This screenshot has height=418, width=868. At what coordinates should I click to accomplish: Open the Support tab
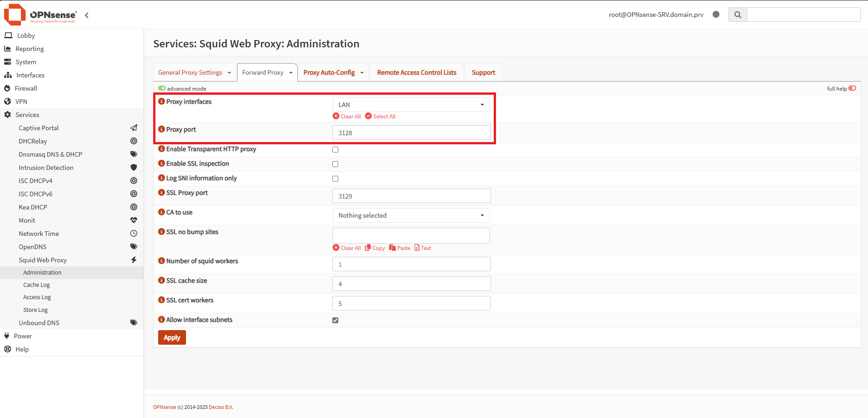click(483, 72)
